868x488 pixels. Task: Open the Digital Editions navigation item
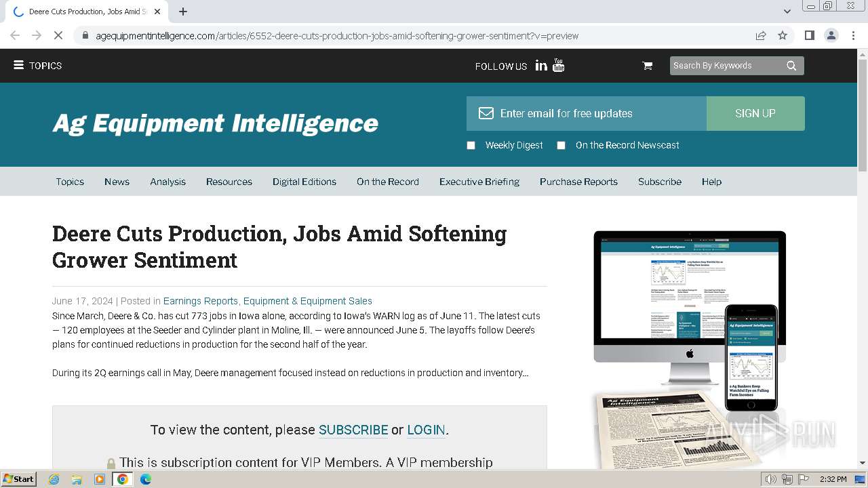click(x=304, y=182)
